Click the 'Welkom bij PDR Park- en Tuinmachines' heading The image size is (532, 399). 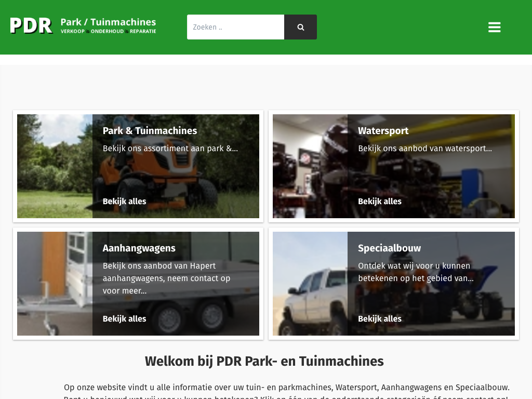tap(264, 362)
